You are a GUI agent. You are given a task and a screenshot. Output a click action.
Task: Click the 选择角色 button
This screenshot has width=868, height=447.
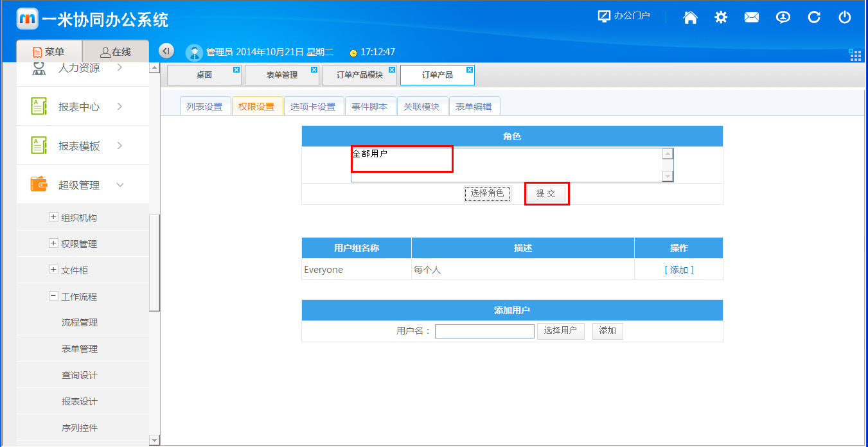488,193
